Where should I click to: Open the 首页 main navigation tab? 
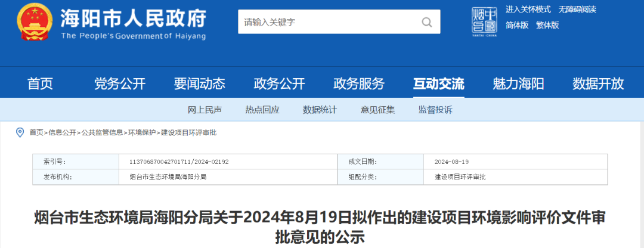[x=40, y=83]
